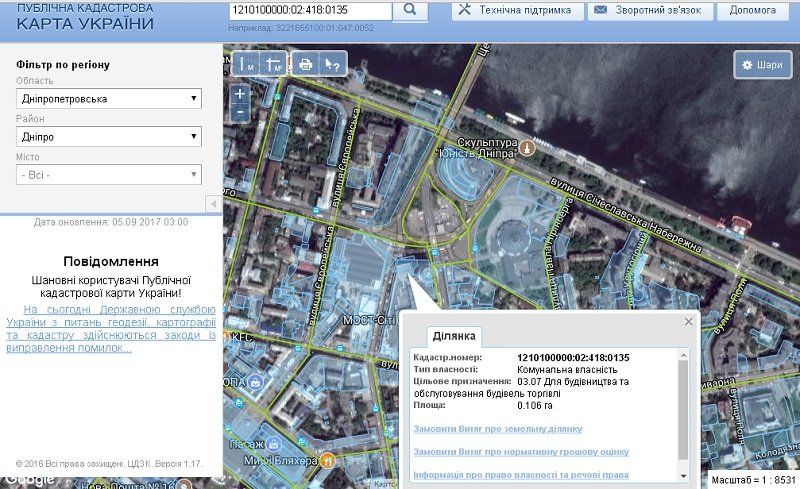The width and height of the screenshot is (800, 489).
Task: Open the Шари layers panel
Action: click(763, 65)
